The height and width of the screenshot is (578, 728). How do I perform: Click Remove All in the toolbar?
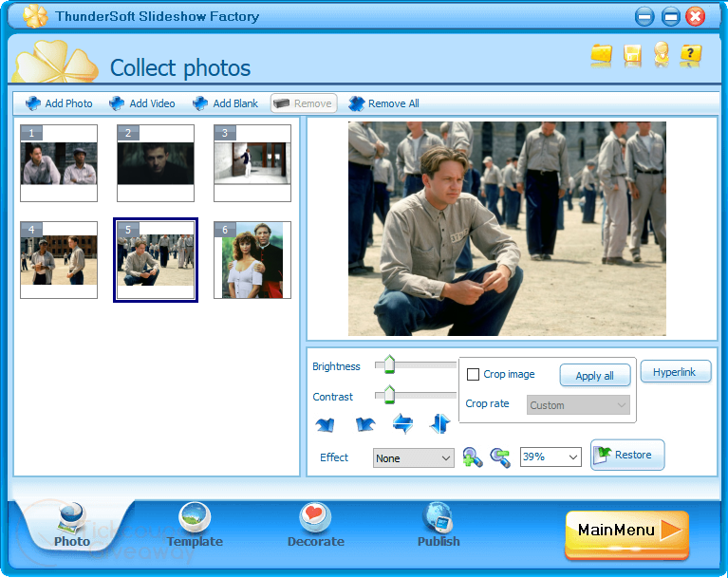click(383, 103)
